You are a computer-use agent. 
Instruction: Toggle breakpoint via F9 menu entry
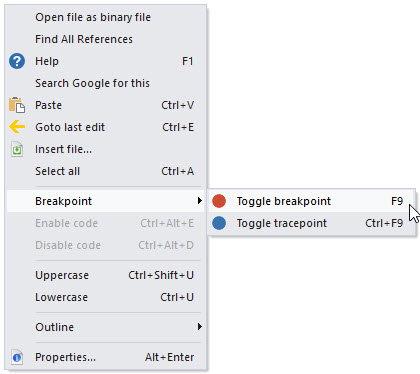click(312, 201)
